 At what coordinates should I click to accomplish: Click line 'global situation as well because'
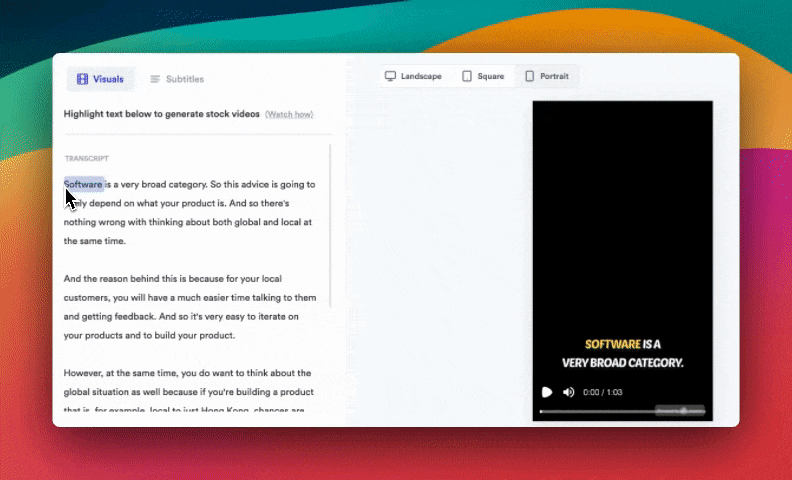coord(188,392)
